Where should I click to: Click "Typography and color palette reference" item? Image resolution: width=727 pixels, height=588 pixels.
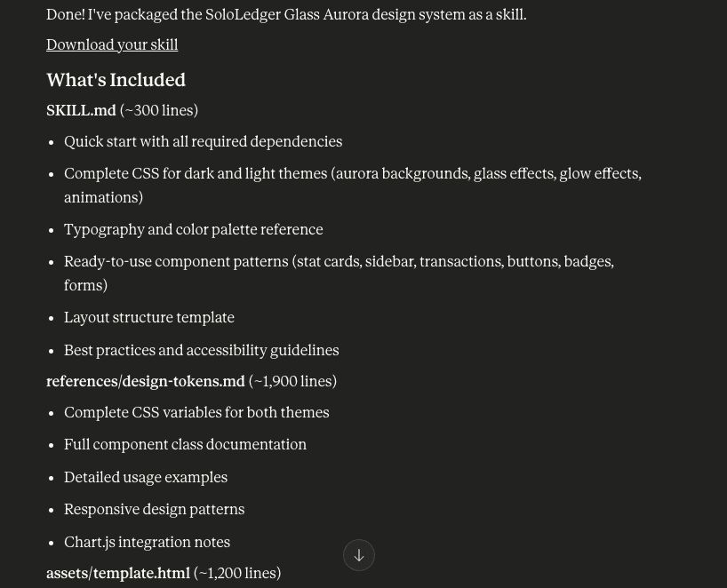click(x=193, y=229)
